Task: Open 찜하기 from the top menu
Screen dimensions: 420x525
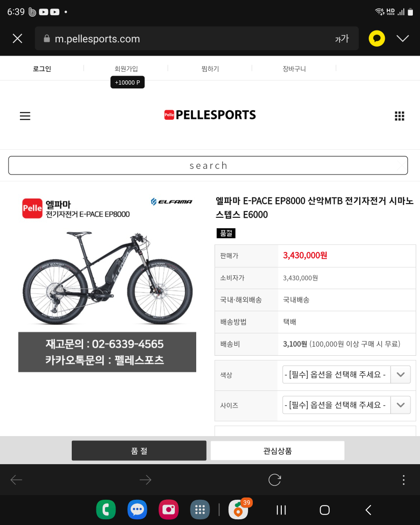Action: (210, 68)
